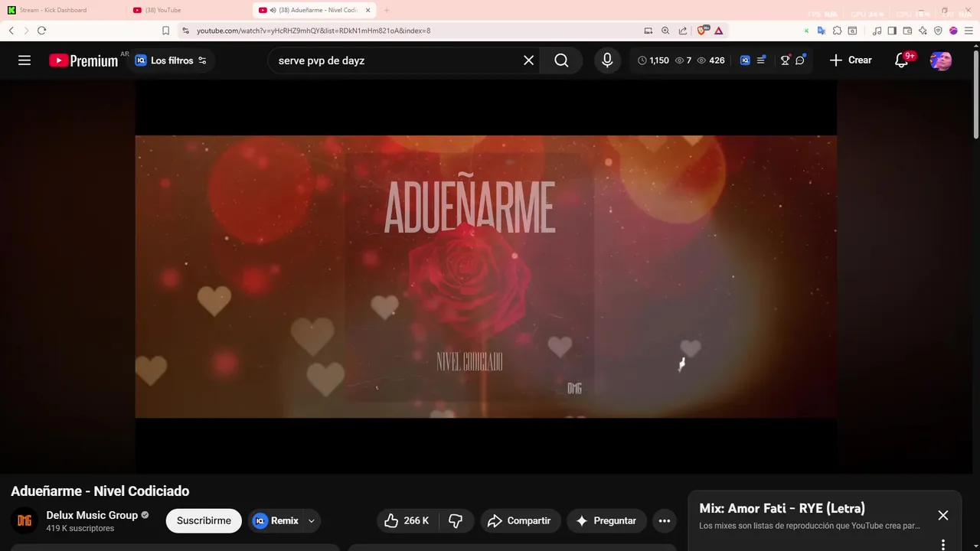Expand the Remix dropdown arrow

(x=312, y=520)
